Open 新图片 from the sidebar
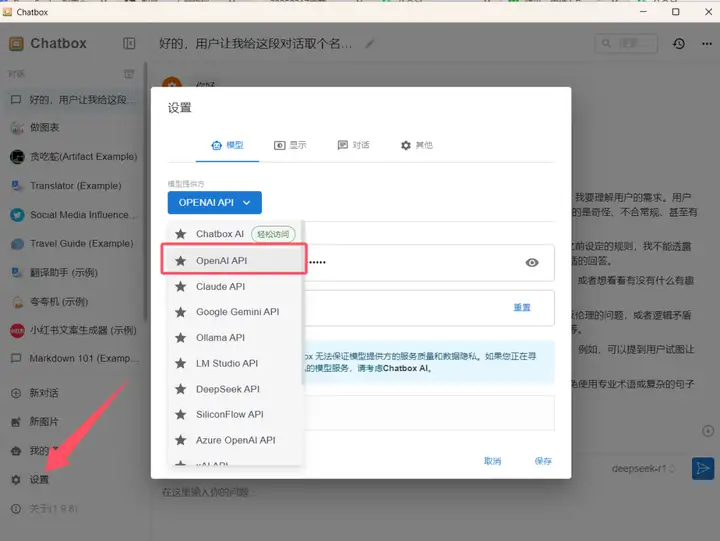This screenshot has height=541, width=720. (x=73, y=422)
